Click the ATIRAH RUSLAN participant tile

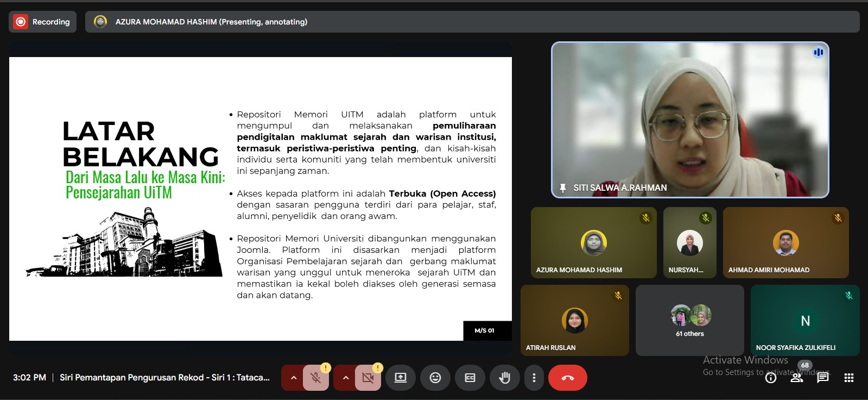point(574,320)
